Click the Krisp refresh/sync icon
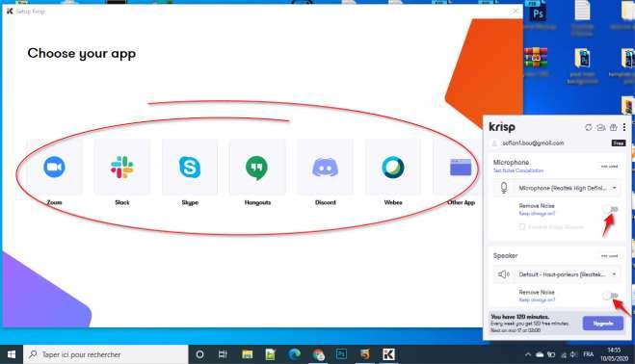This screenshot has height=364, width=635. coord(589,127)
